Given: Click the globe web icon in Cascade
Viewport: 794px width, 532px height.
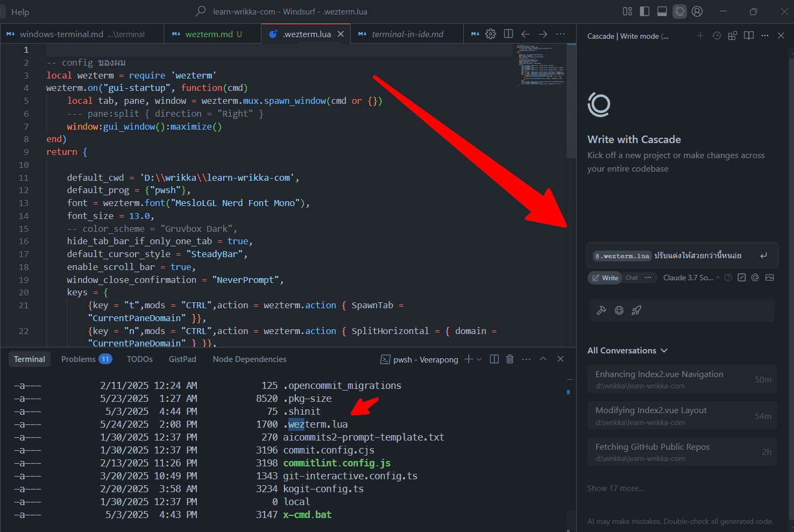Looking at the screenshot, I should click(619, 310).
